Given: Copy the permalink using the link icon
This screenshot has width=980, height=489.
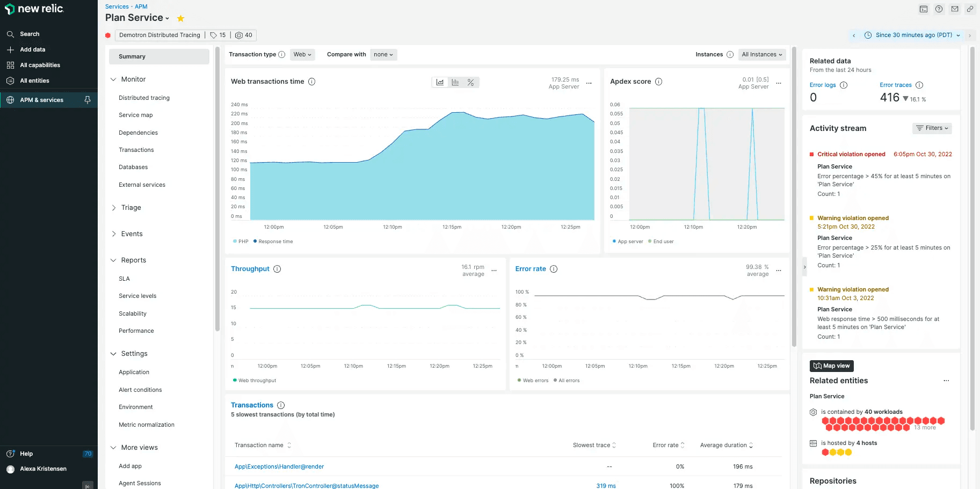Looking at the screenshot, I should click(x=970, y=9).
